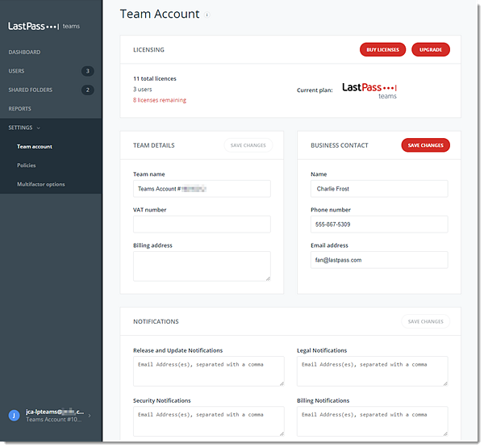Select Team account under Settings
484x448 pixels.
tap(35, 147)
